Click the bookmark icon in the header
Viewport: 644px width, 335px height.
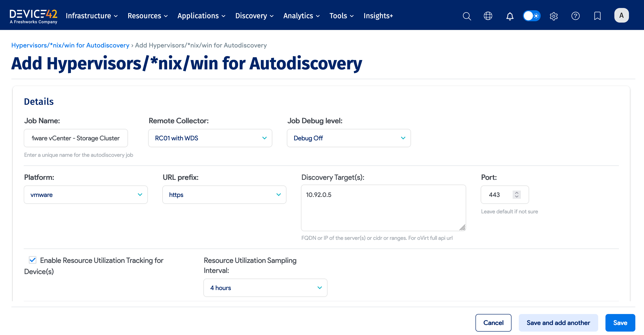click(597, 16)
